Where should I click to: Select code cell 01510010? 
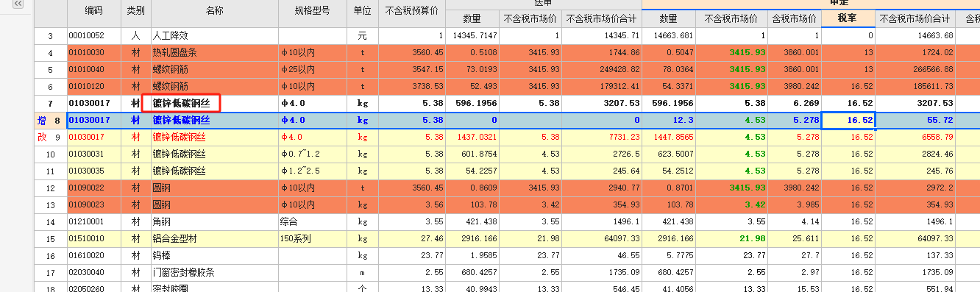pyautogui.click(x=94, y=238)
